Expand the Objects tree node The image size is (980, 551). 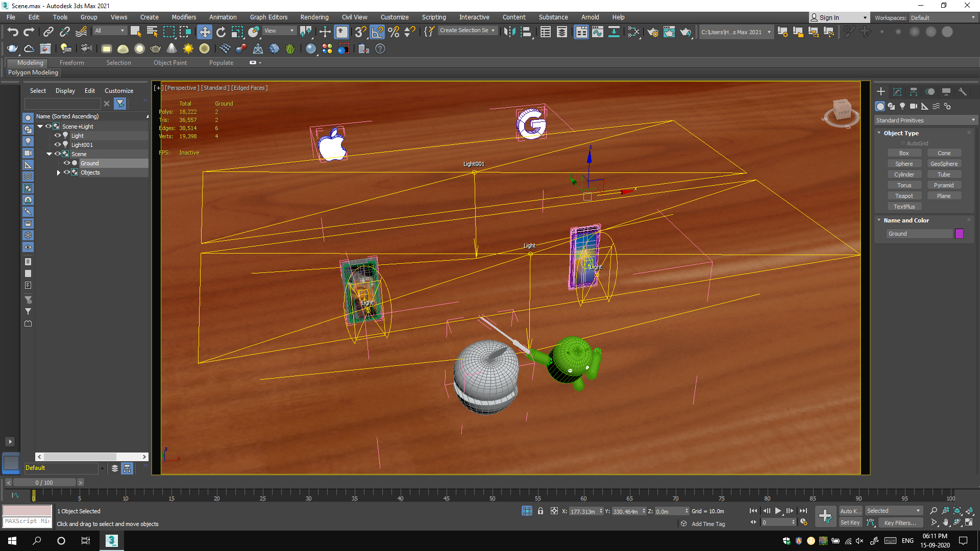[58, 173]
